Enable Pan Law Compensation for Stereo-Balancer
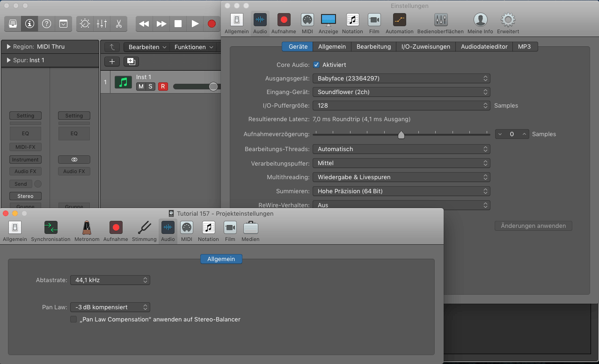599x364 pixels. [x=73, y=319]
